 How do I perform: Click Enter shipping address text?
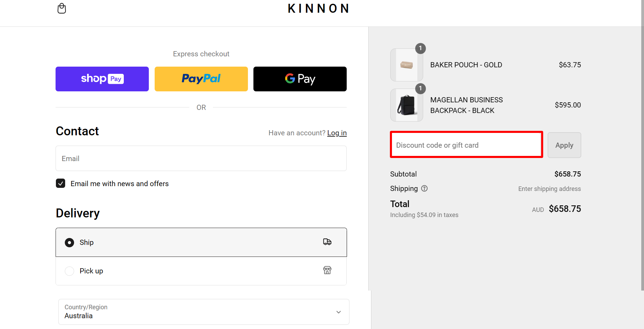click(549, 189)
